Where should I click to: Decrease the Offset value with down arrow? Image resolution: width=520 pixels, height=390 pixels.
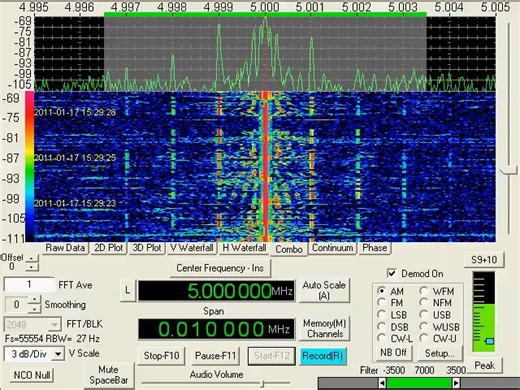(x=31, y=267)
